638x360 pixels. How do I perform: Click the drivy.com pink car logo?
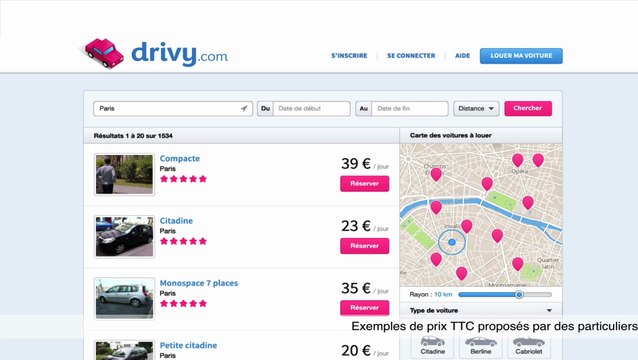(x=104, y=53)
